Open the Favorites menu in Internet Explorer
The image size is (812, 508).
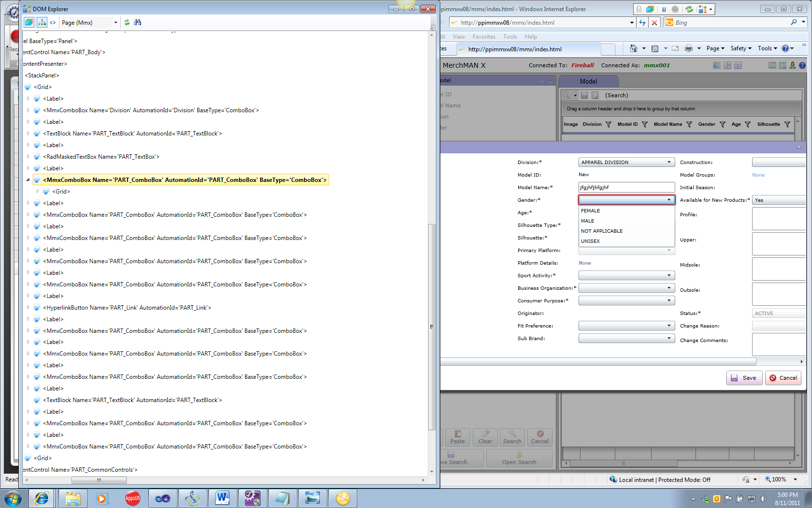484,37
